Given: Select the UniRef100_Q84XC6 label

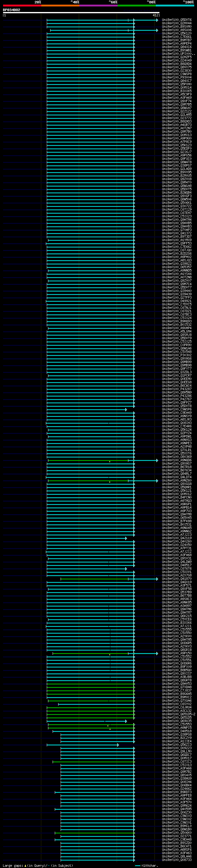Looking at the screenshot, I should 177,47.
